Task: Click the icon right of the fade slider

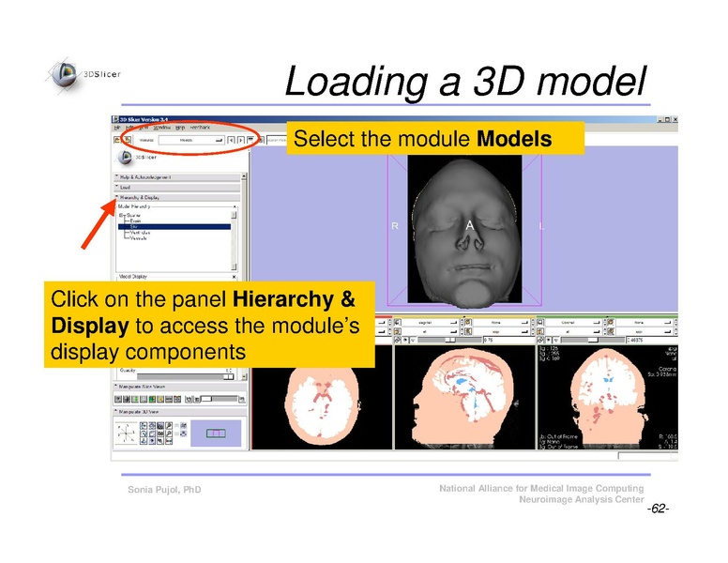Action: click(x=242, y=399)
